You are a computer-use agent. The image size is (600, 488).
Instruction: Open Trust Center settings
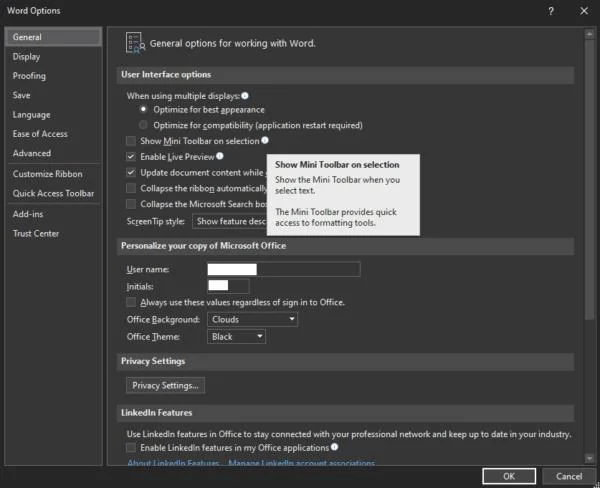point(53,233)
